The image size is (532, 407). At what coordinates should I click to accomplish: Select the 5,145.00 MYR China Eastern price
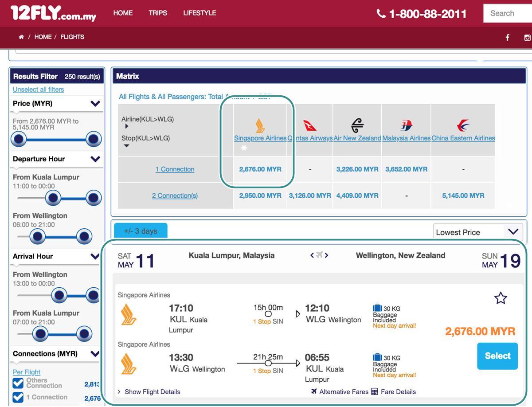click(463, 196)
